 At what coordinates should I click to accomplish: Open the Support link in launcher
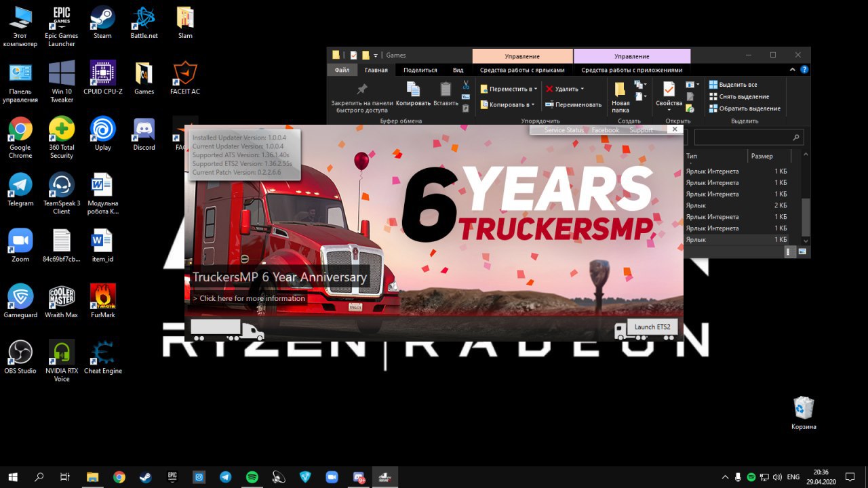tap(641, 130)
